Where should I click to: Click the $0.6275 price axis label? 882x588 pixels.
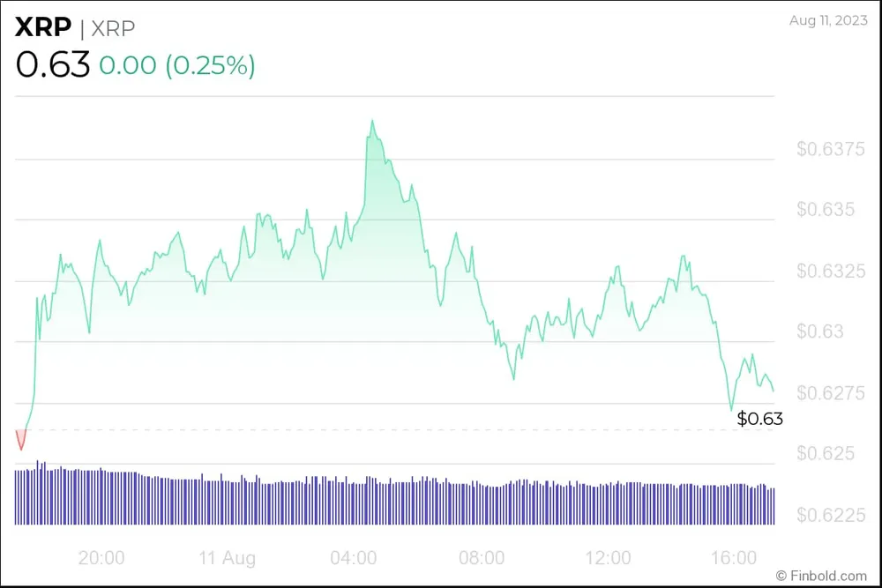pos(832,392)
